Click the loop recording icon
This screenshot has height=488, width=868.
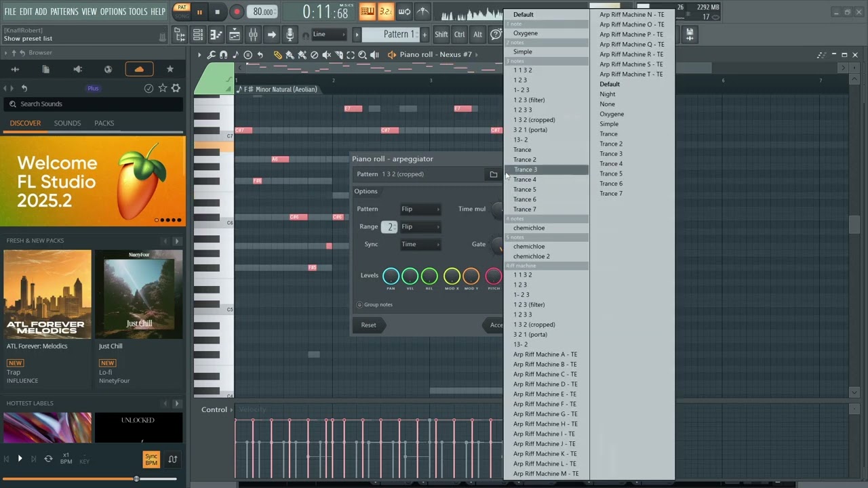click(x=404, y=12)
